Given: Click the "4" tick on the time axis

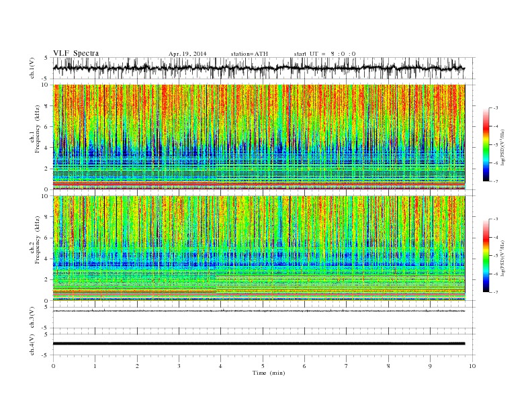Looking at the screenshot, I should (220, 366).
